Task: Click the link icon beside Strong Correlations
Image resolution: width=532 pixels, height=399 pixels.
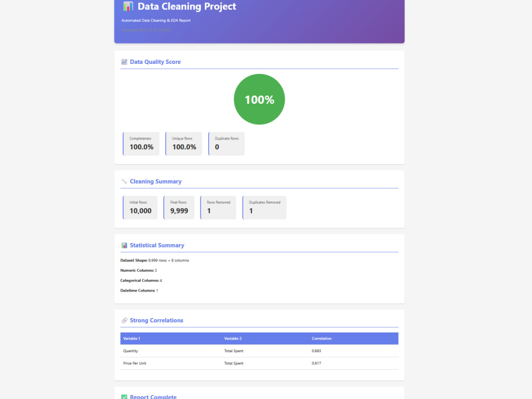Action: tap(124, 320)
